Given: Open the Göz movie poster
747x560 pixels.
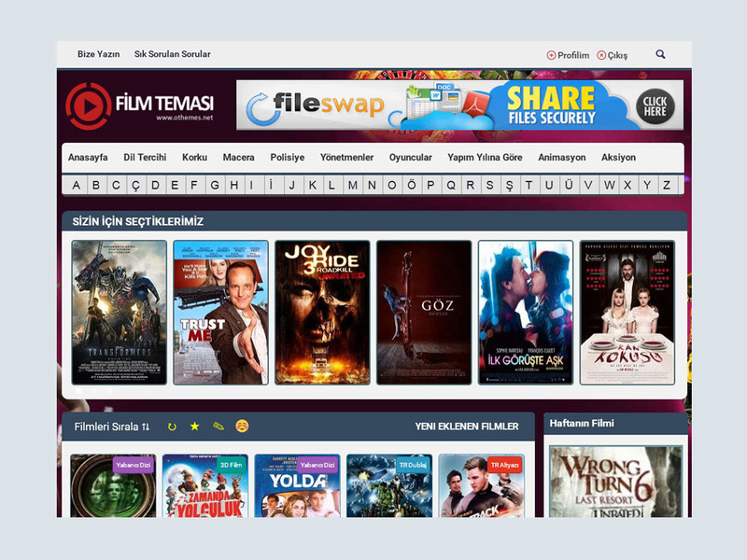Looking at the screenshot, I should [424, 313].
